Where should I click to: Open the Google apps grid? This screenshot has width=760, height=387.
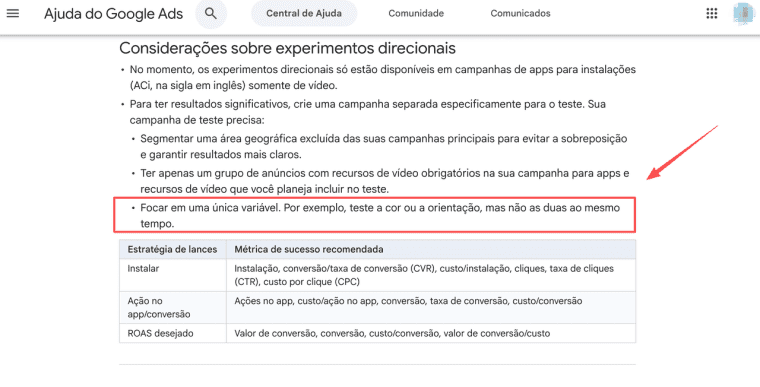click(712, 13)
